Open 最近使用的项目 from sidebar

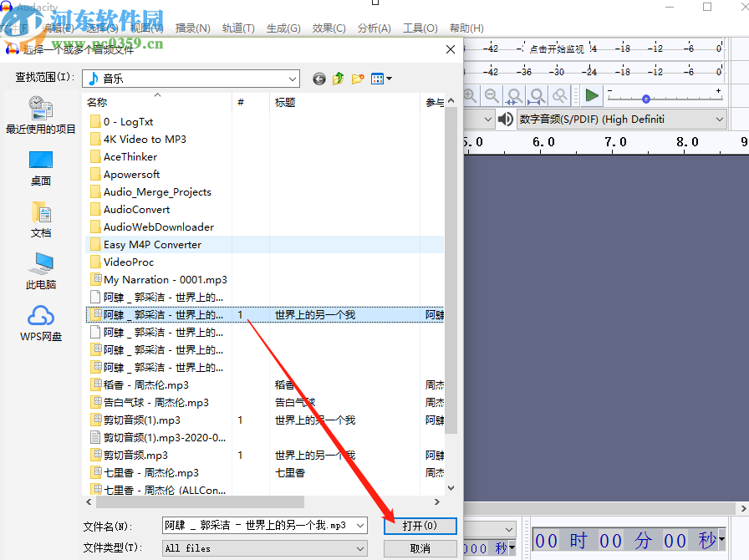[x=40, y=117]
